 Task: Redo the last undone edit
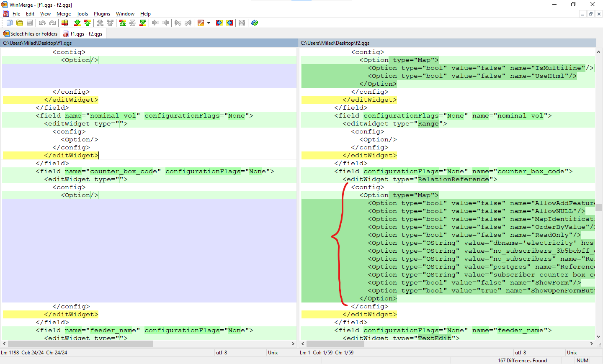click(x=52, y=23)
